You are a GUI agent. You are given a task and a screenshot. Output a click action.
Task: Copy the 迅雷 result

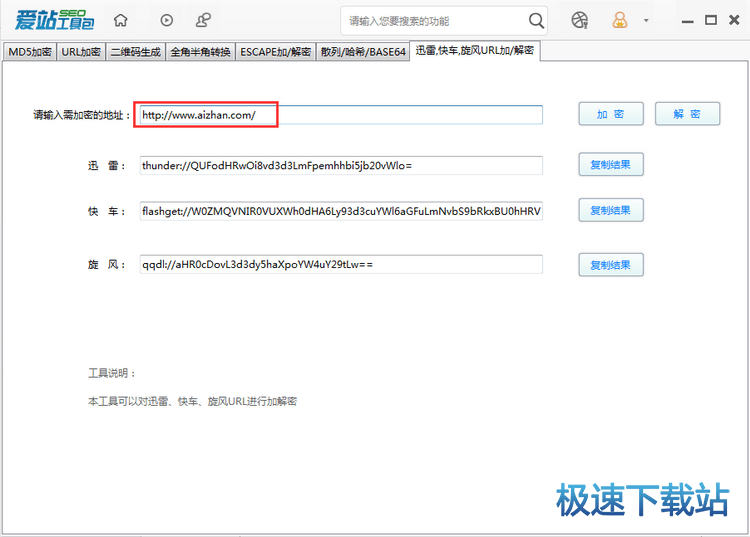611,164
